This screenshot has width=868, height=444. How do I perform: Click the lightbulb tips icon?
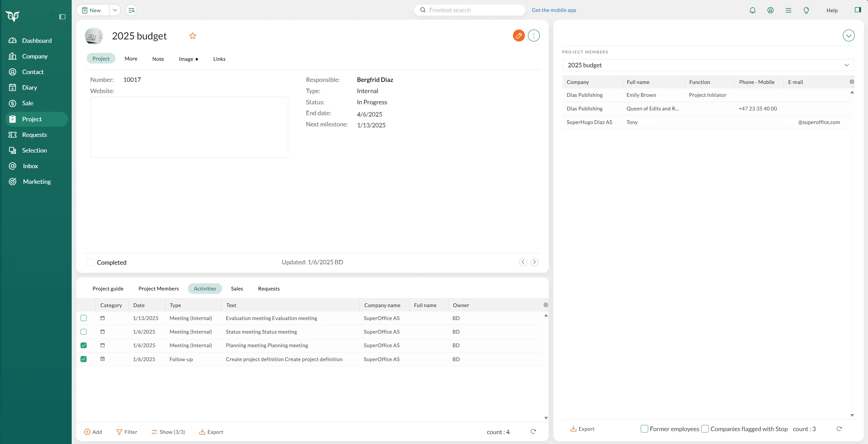coord(806,10)
